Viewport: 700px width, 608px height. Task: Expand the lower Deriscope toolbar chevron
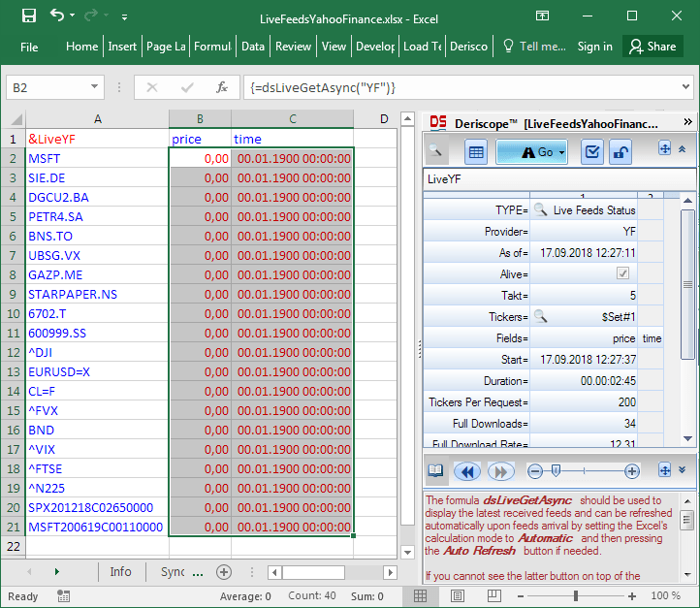[x=683, y=469]
